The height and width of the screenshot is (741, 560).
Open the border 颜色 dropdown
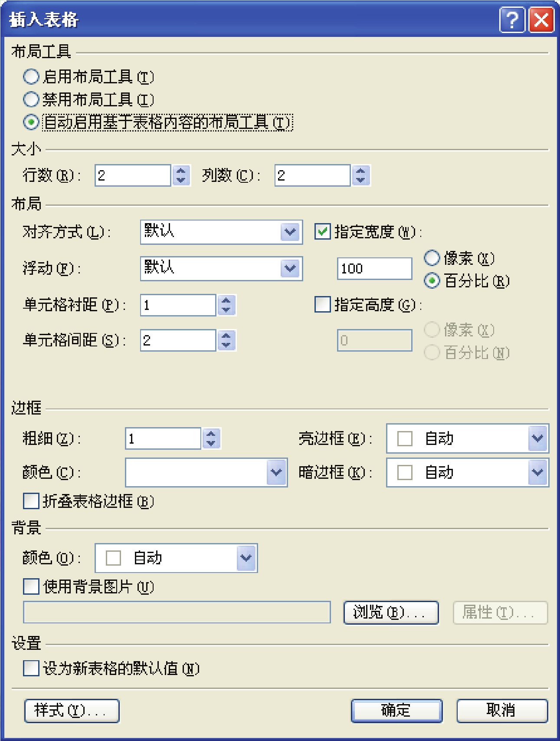click(x=276, y=472)
